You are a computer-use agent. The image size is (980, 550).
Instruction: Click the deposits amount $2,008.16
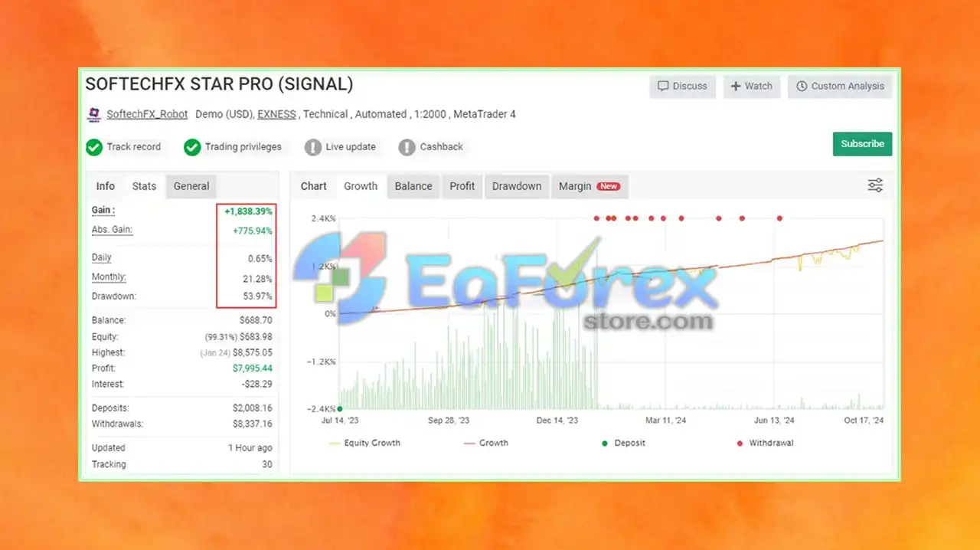pos(253,408)
